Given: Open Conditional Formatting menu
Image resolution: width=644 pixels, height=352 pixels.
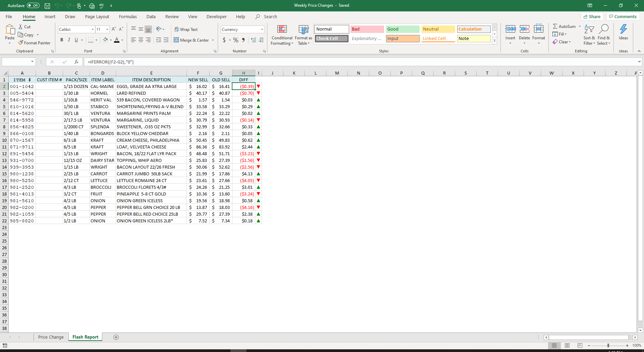Looking at the screenshot, I should click(x=282, y=35).
